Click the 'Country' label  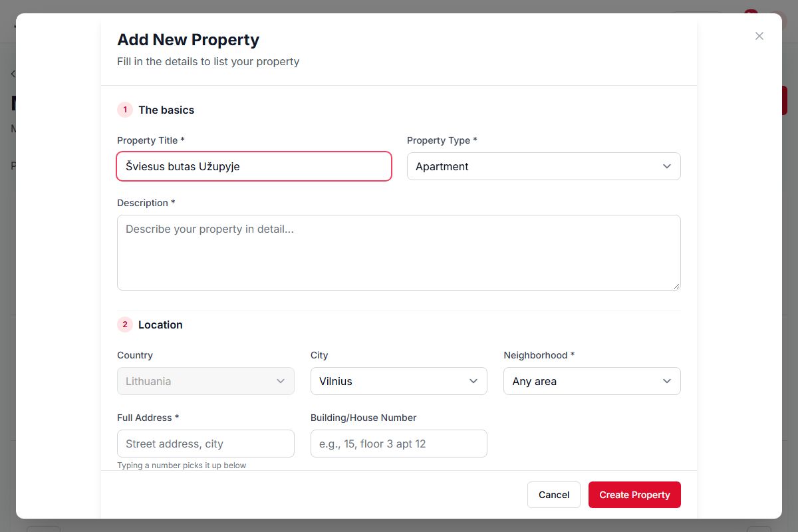pos(135,355)
